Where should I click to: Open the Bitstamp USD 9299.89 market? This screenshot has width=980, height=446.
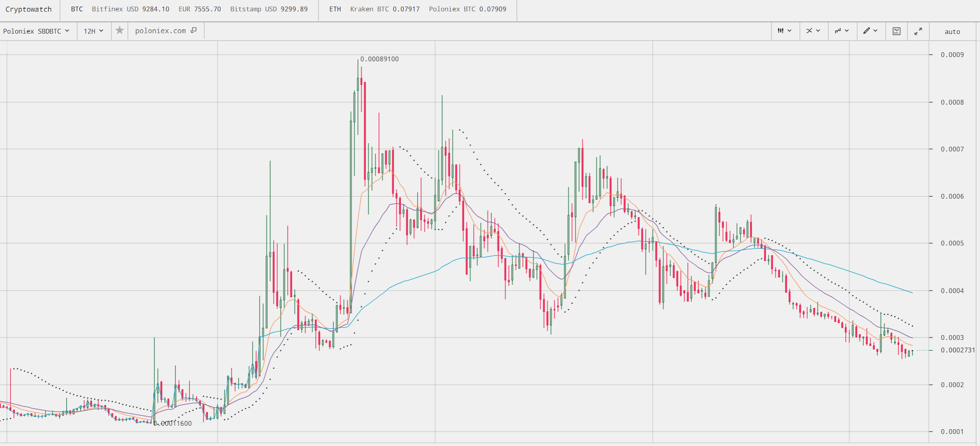pyautogui.click(x=269, y=9)
